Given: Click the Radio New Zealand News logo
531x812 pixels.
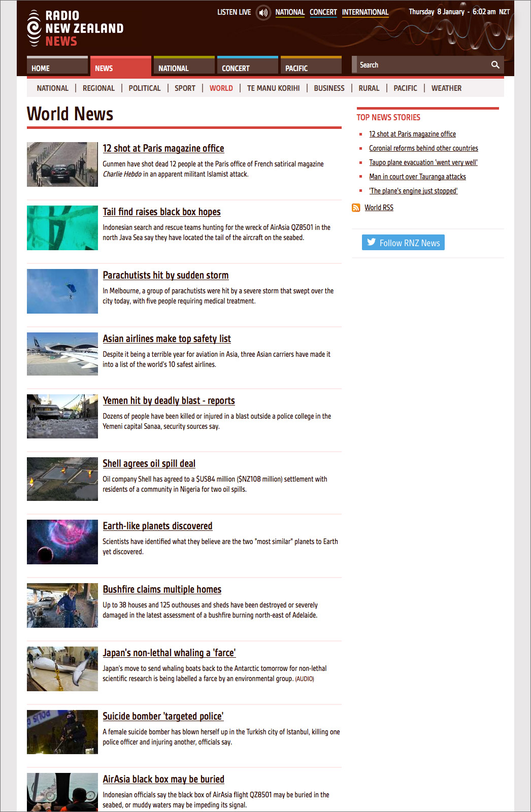Looking at the screenshot, I should click(x=76, y=28).
